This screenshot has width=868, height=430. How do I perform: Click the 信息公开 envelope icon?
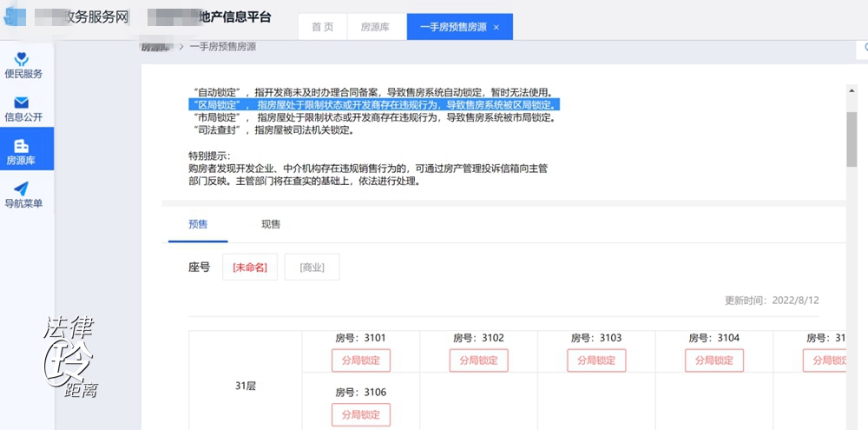pos(23,103)
